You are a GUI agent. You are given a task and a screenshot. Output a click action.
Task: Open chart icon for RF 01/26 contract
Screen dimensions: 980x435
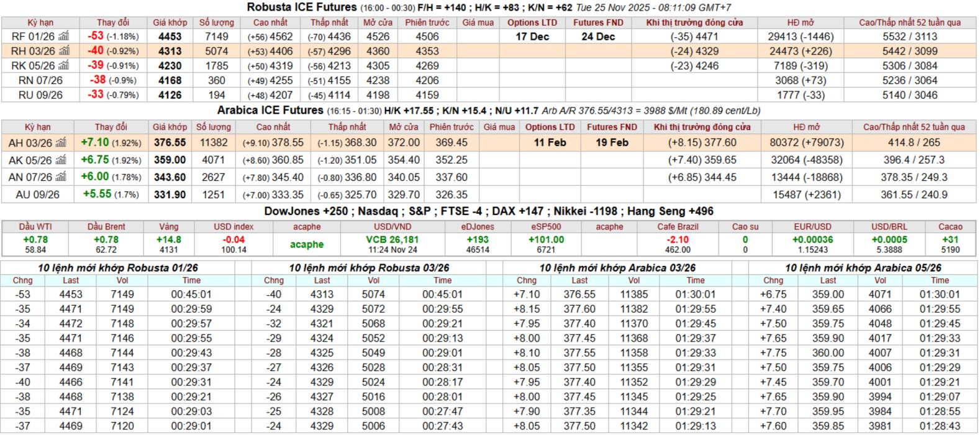(63, 37)
